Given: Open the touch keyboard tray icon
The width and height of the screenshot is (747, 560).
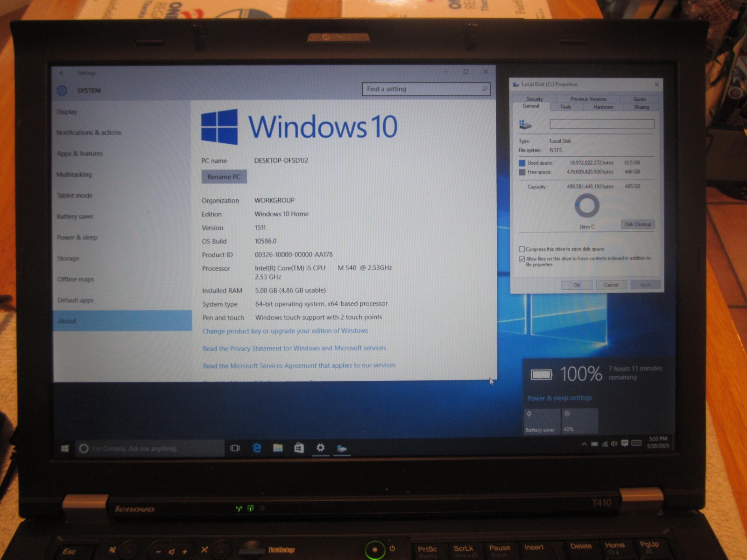Looking at the screenshot, I should point(636,443).
